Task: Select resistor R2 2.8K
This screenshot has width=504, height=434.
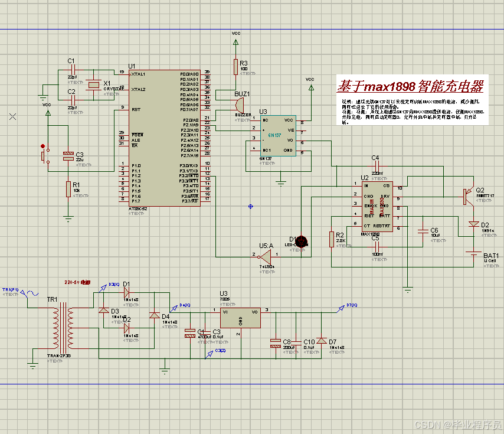Action: [332, 240]
